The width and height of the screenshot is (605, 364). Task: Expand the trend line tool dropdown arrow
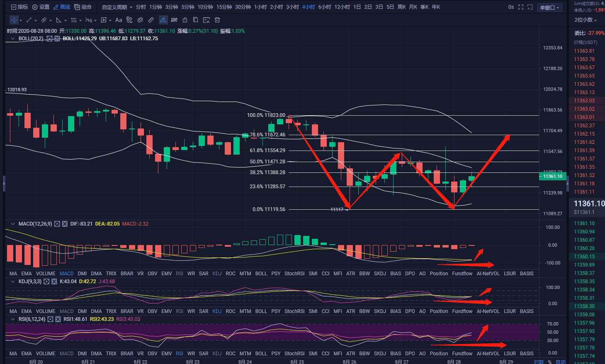point(36,20)
